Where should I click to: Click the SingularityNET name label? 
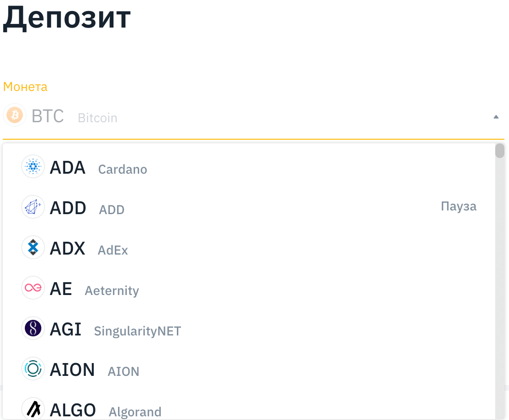[x=137, y=331]
